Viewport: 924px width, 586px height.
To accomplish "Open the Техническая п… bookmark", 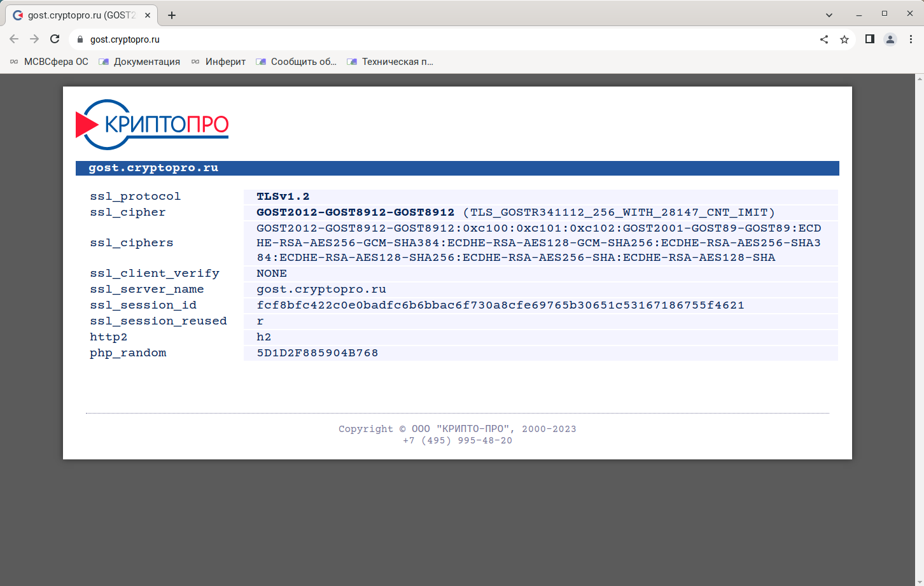I will tap(389, 62).
